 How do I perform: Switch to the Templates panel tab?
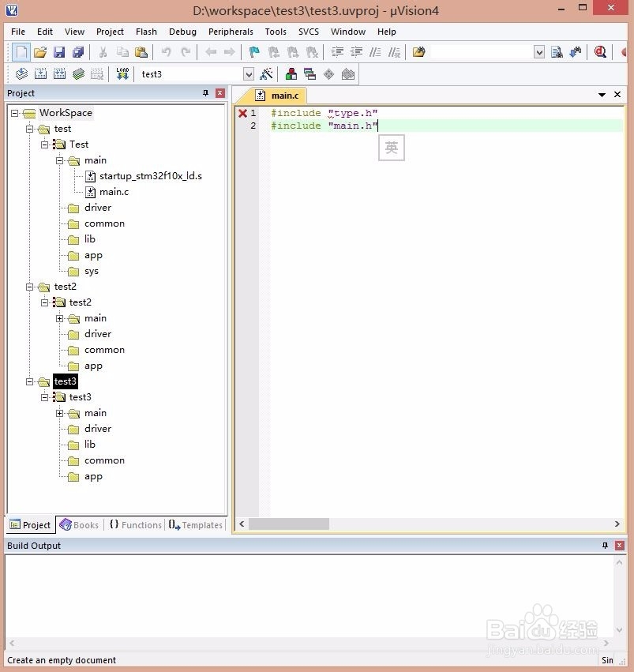[x=195, y=525]
